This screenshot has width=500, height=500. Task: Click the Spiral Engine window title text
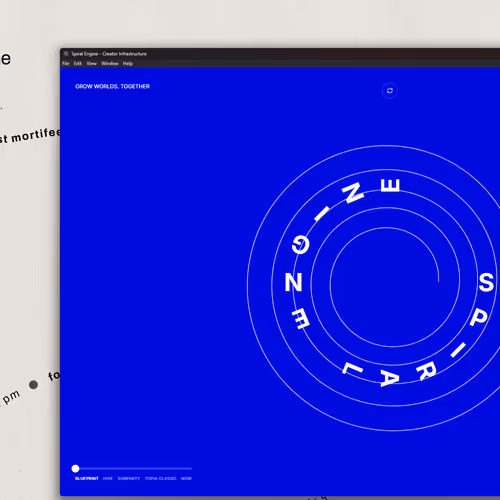pyautogui.click(x=109, y=54)
